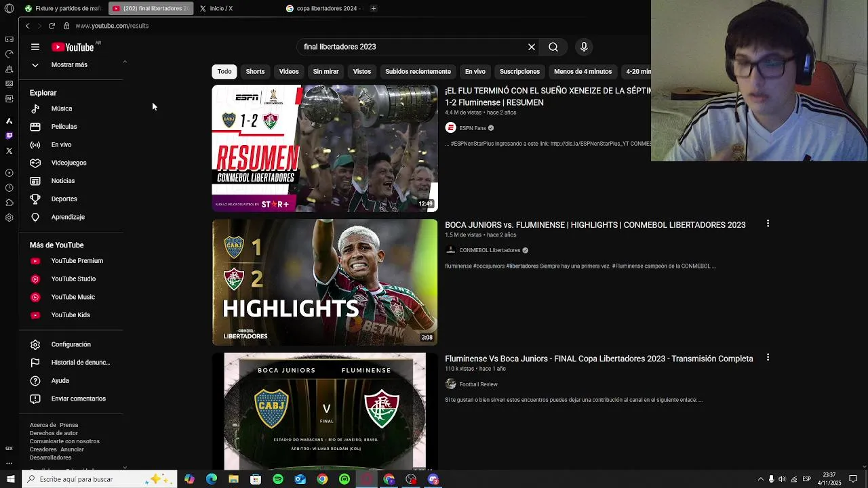Open YouTube Kids
Viewport: 868px width, 488px height.
(x=71, y=315)
